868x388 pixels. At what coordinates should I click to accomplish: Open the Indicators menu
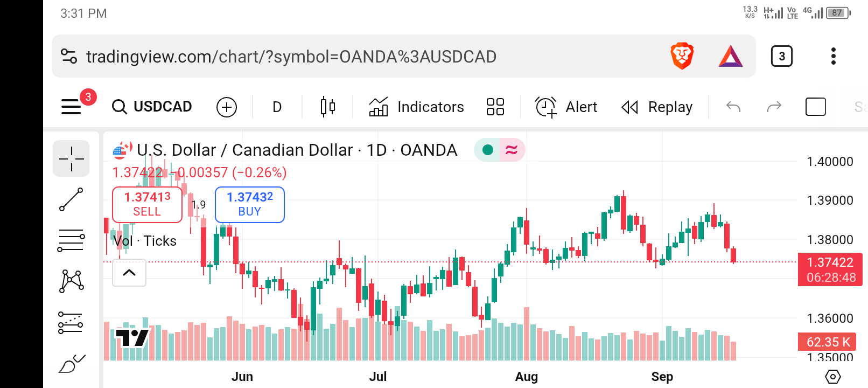416,107
